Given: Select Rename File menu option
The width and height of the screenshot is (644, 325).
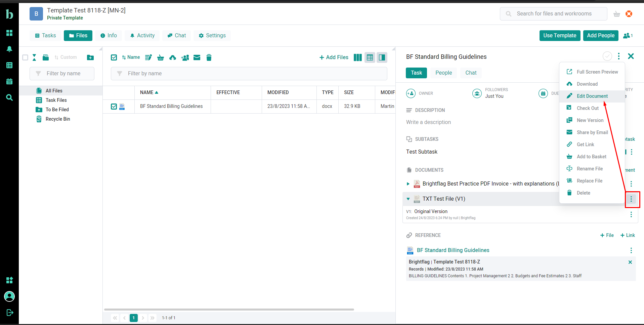Looking at the screenshot, I should pyautogui.click(x=592, y=169).
